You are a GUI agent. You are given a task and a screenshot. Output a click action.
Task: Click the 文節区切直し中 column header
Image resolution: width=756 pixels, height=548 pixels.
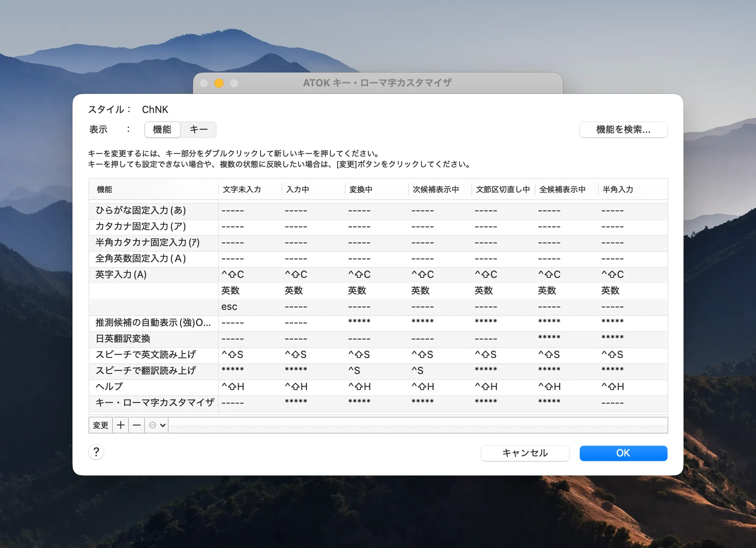tap(503, 189)
